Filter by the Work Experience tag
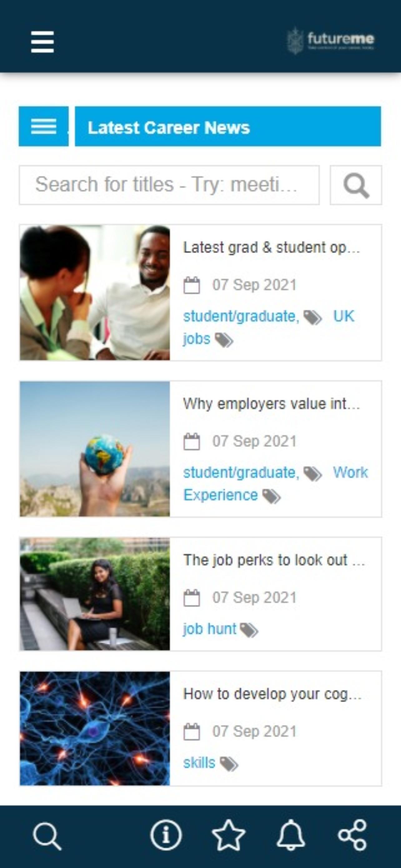Viewport: 401px width, 868px height. tap(350, 473)
